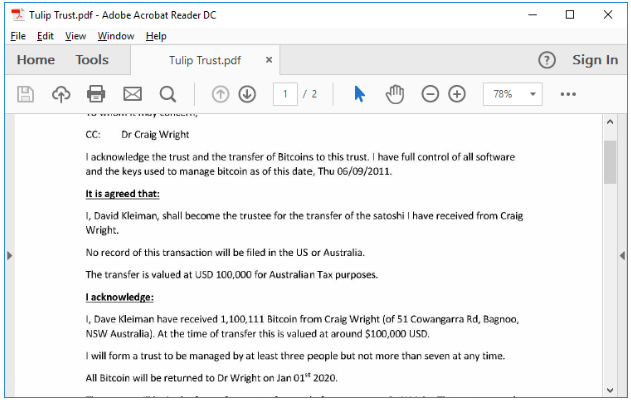Screen dimensions: 631x402
Task: Expand the right tools pane
Action: [x=622, y=256]
